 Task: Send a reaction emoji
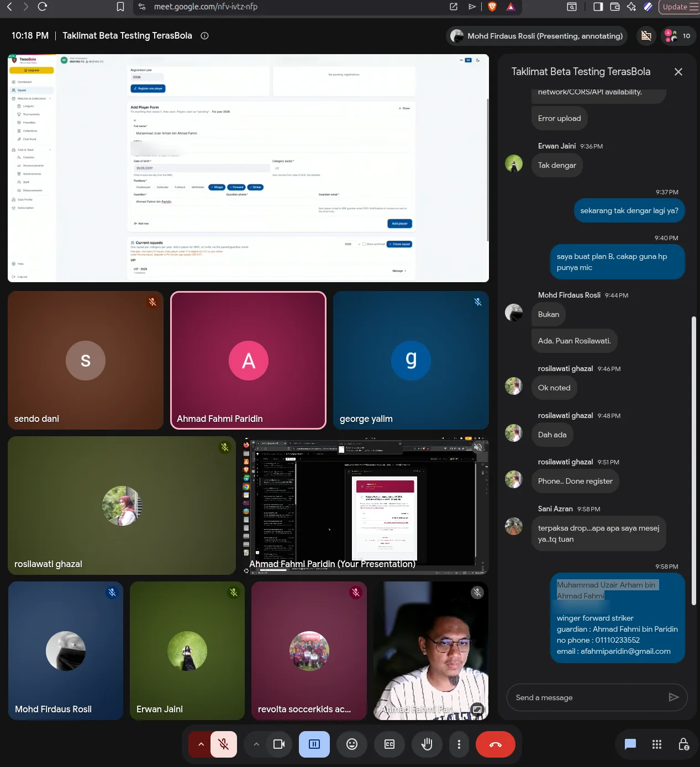point(352,744)
